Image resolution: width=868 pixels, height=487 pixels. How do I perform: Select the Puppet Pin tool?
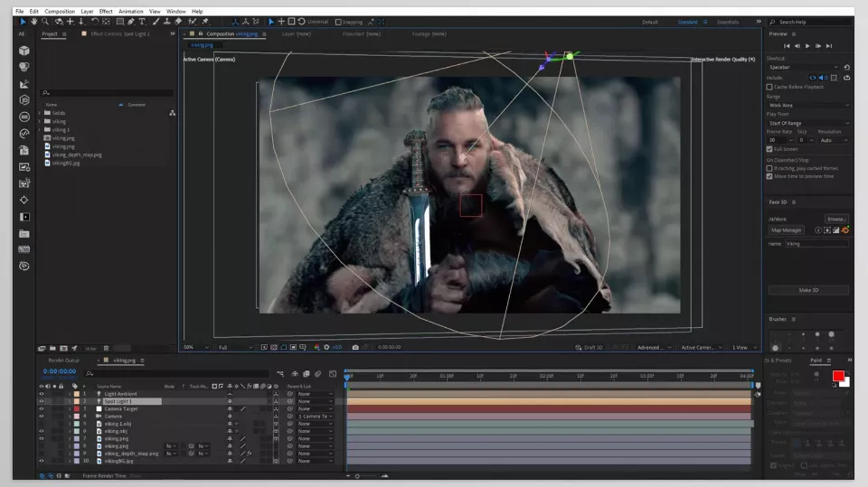click(x=205, y=22)
